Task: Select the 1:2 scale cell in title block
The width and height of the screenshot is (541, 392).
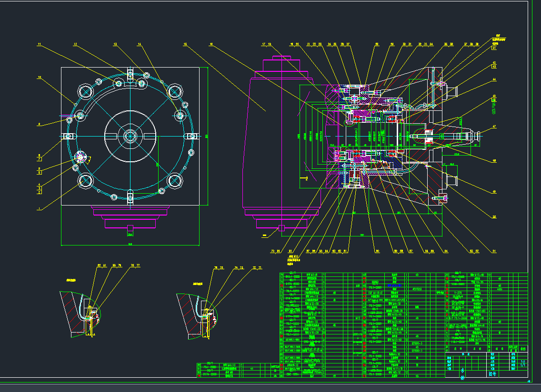Action: coord(523,361)
